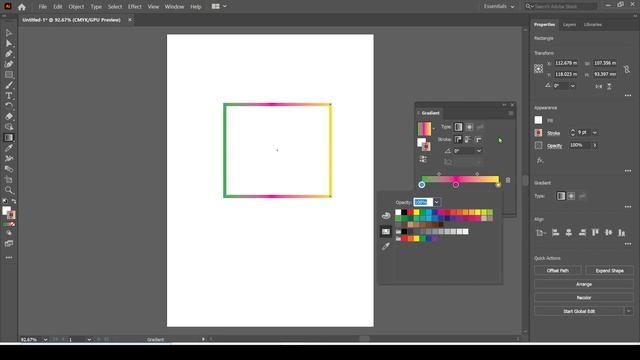Image resolution: width=640 pixels, height=360 pixels.
Task: Open Swatches view icon in stop popup
Action: click(386, 231)
